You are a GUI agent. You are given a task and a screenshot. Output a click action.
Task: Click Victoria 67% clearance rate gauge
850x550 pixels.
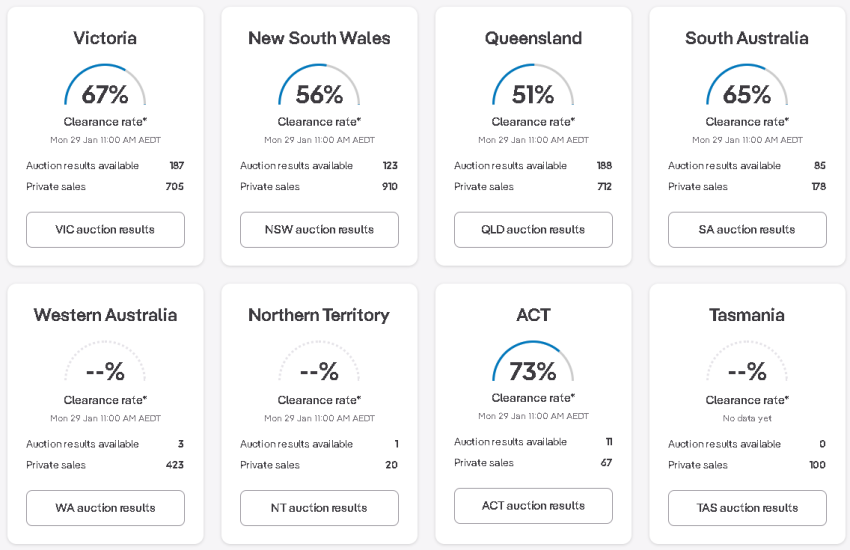point(105,86)
